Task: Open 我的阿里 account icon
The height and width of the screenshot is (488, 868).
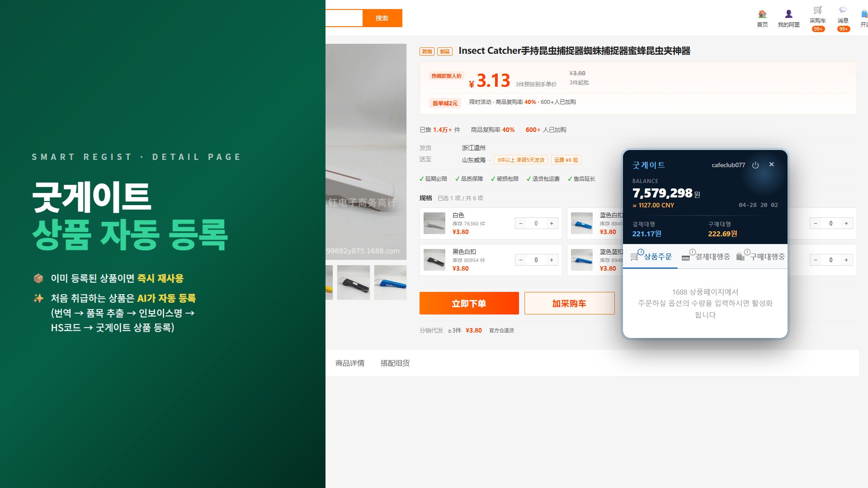Action: click(x=788, y=19)
